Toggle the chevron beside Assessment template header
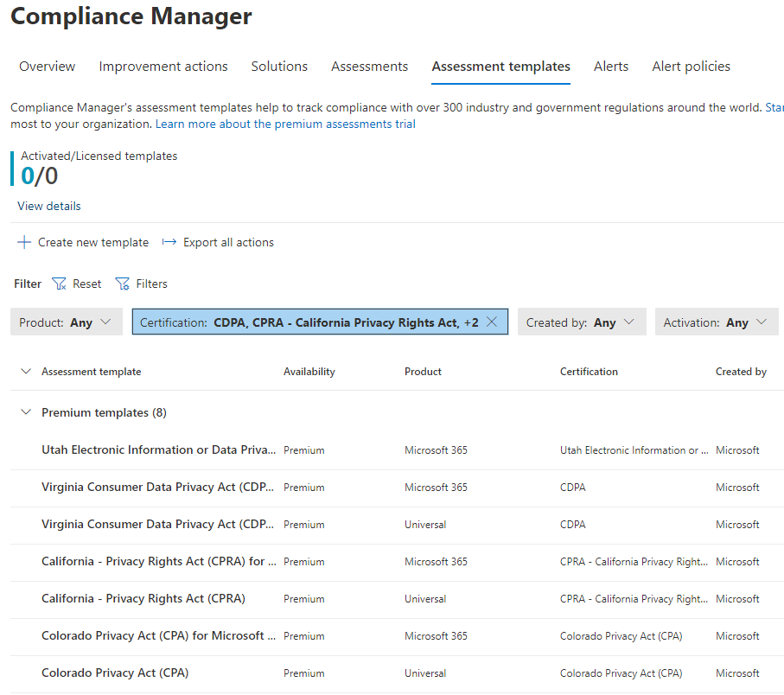This screenshot has height=695, width=784. [x=26, y=372]
